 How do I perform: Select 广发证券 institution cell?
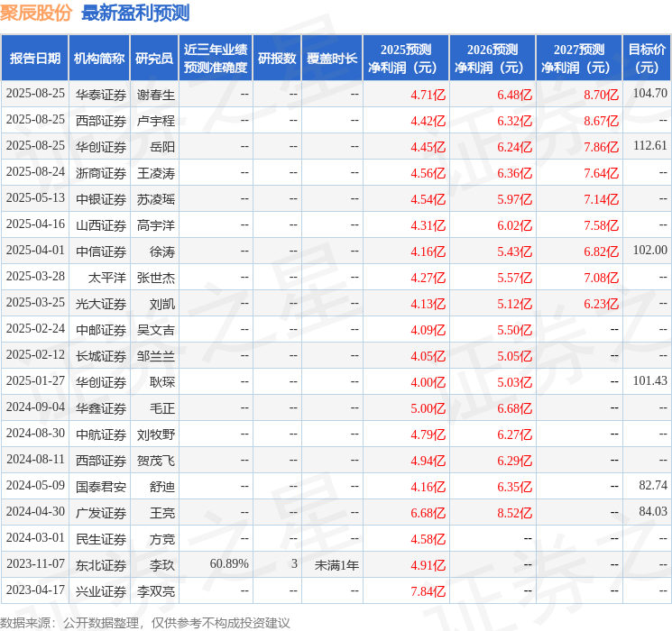coord(101,513)
